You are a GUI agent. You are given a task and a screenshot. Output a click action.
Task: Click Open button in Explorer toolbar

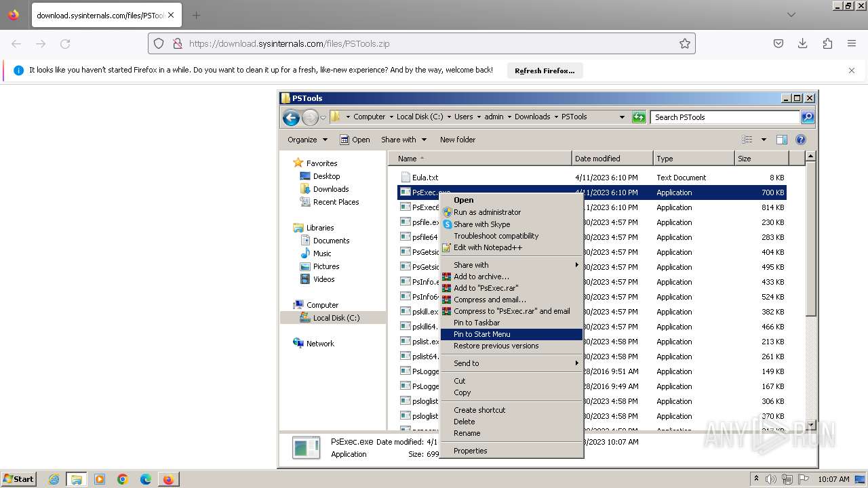click(355, 140)
